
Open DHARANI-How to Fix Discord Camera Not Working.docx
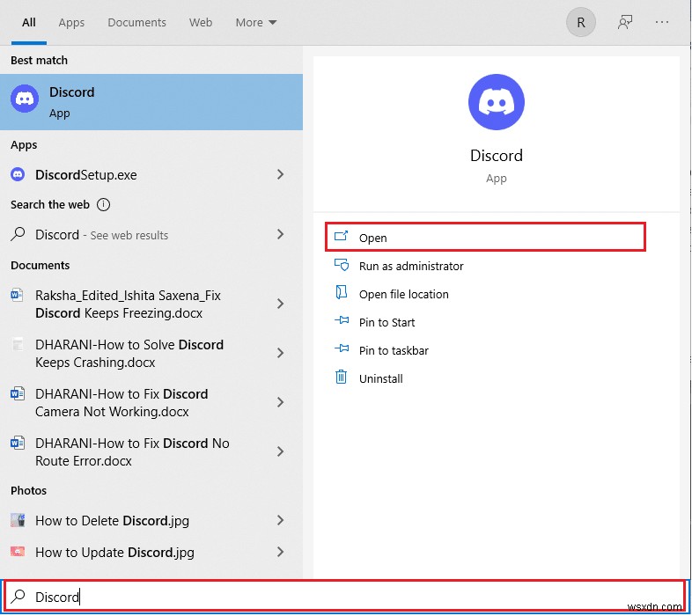coord(121,403)
